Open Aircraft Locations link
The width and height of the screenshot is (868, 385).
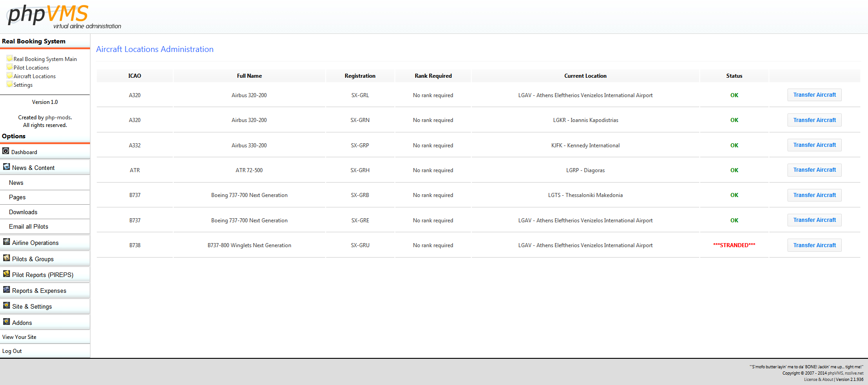tap(34, 76)
